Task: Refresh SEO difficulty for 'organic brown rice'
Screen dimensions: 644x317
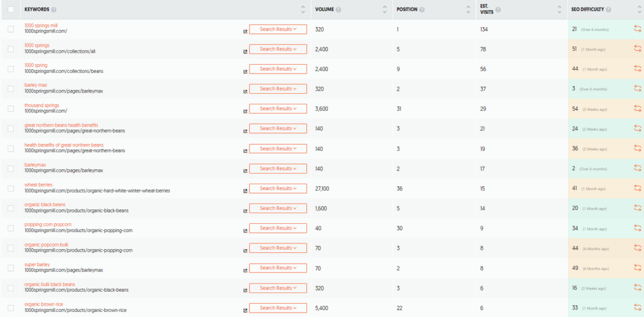Action: pos(638,308)
